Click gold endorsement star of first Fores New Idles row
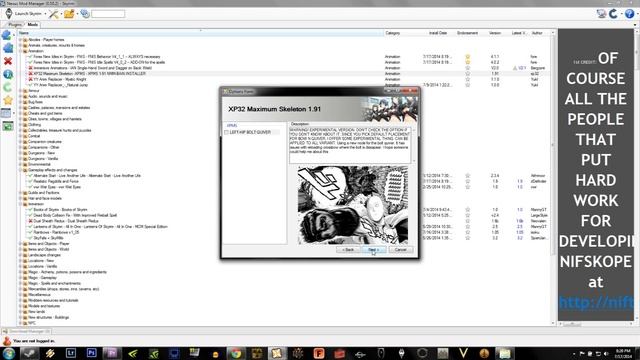640x360 pixels. tap(468, 57)
